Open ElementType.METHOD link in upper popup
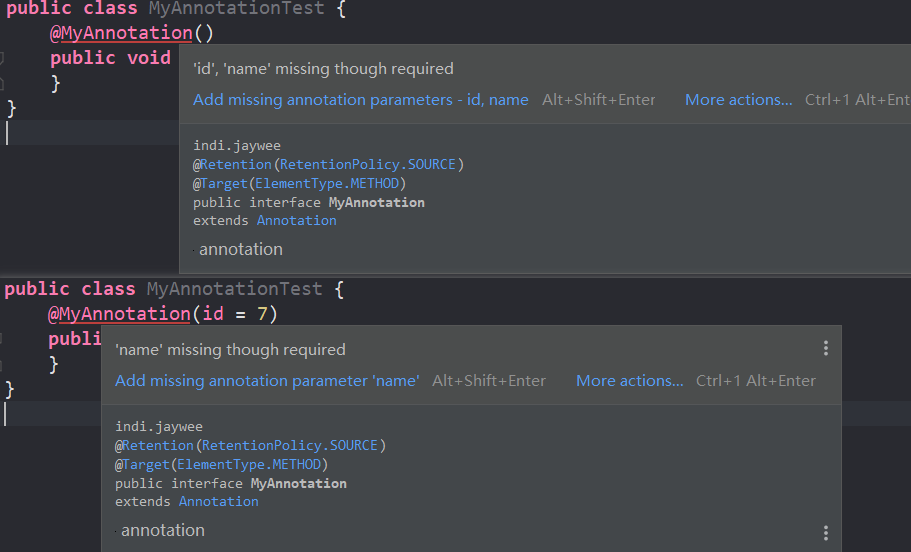Viewport: 911px width, 552px height. tap(327, 183)
